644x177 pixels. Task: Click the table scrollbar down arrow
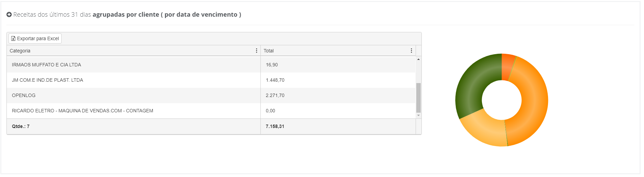418,116
